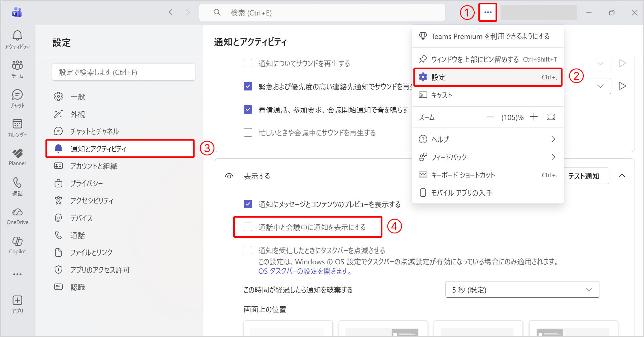Screen dimensions: 644x337
Task: Click the plus button to zoom in
Action: [x=534, y=117]
